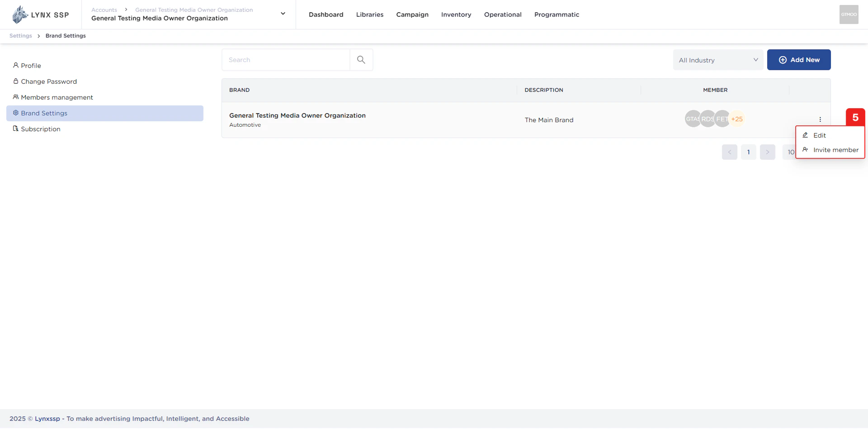The image size is (868, 429).
Task: Click the BRAND column header
Action: (239, 90)
